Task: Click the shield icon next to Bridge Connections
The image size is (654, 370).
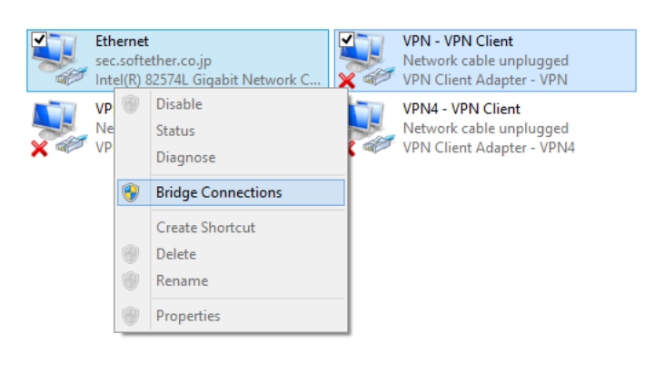Action: pyautogui.click(x=131, y=193)
